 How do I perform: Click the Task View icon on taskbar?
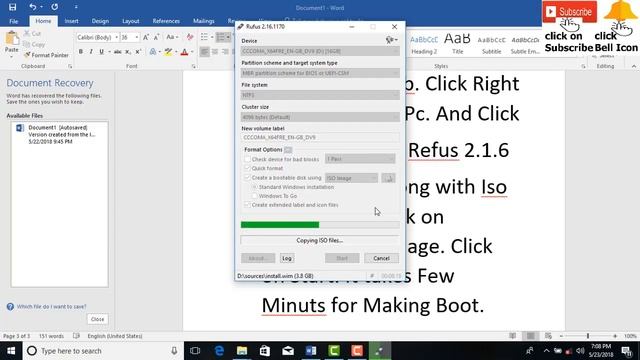(x=195, y=351)
